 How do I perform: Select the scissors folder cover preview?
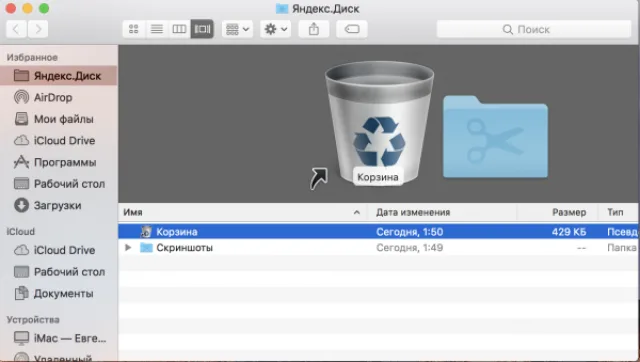tap(496, 137)
